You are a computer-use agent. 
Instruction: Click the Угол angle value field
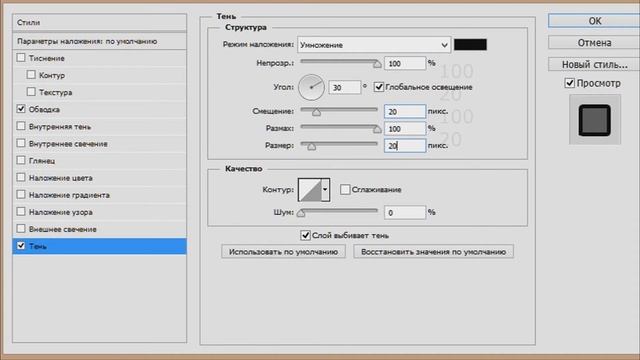pos(345,87)
